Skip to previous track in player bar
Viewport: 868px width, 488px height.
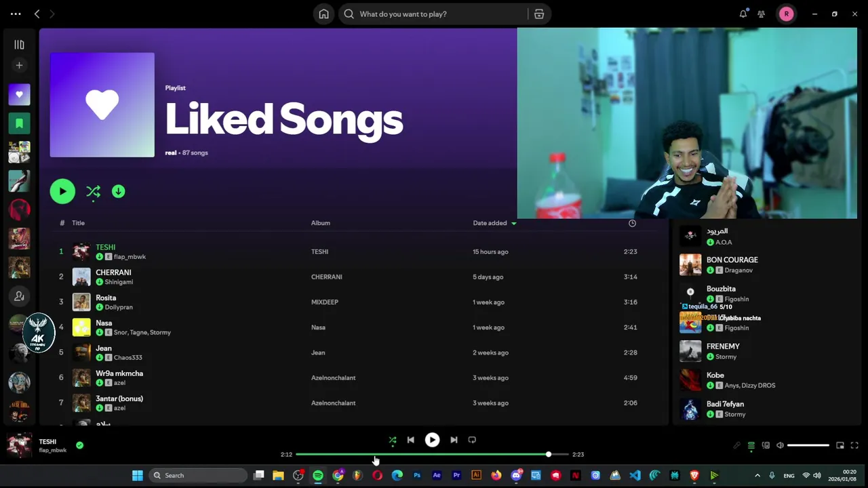click(410, 440)
